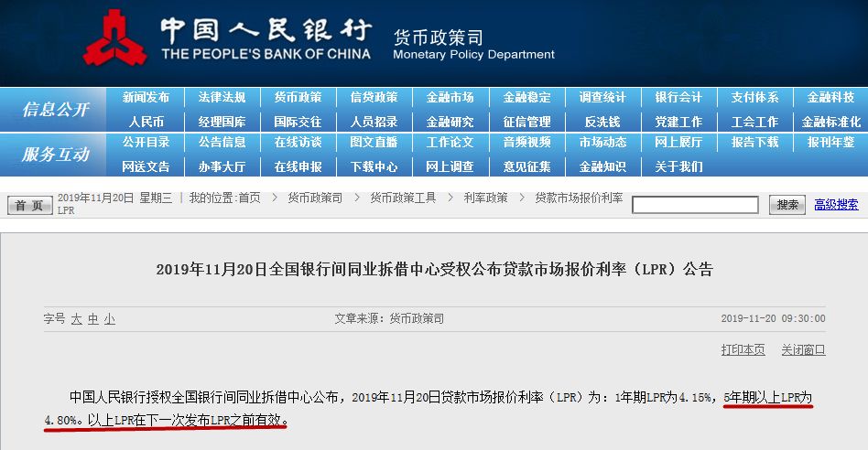
Task: Click the LPR announcement article title
Action: click(435, 269)
